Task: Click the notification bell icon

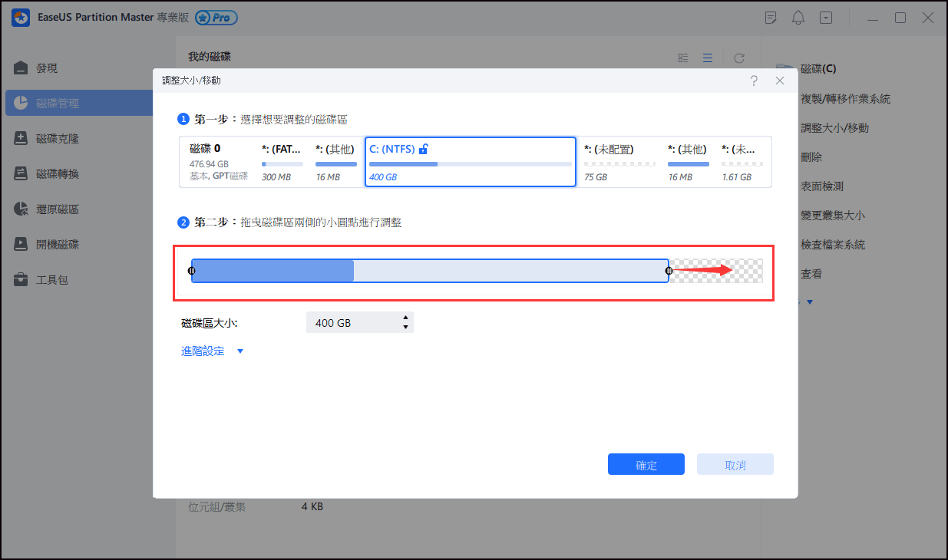Action: 798,17
